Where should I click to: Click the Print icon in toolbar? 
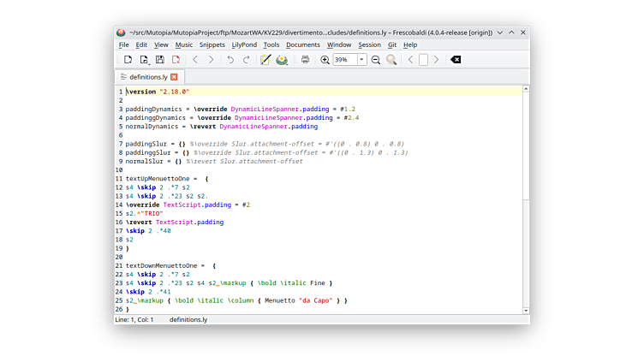305,60
